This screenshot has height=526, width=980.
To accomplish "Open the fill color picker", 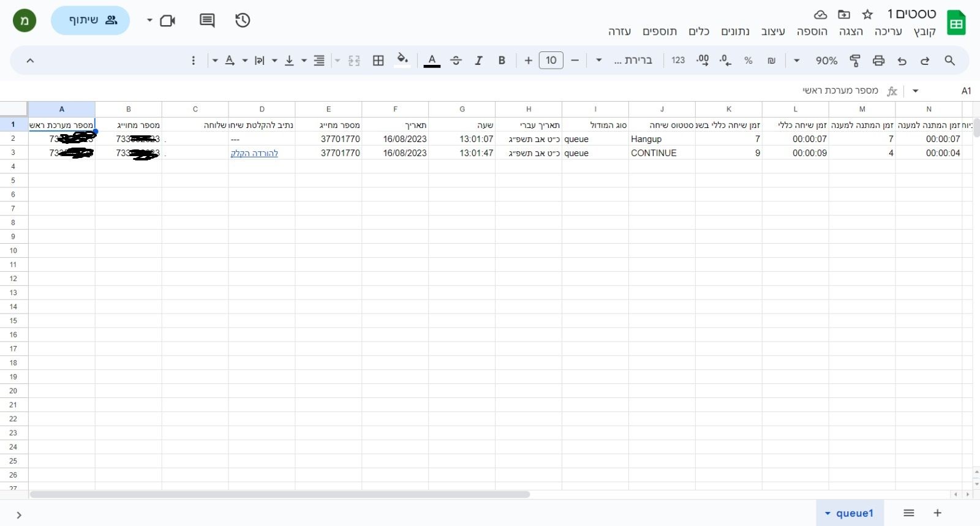I will coord(402,60).
